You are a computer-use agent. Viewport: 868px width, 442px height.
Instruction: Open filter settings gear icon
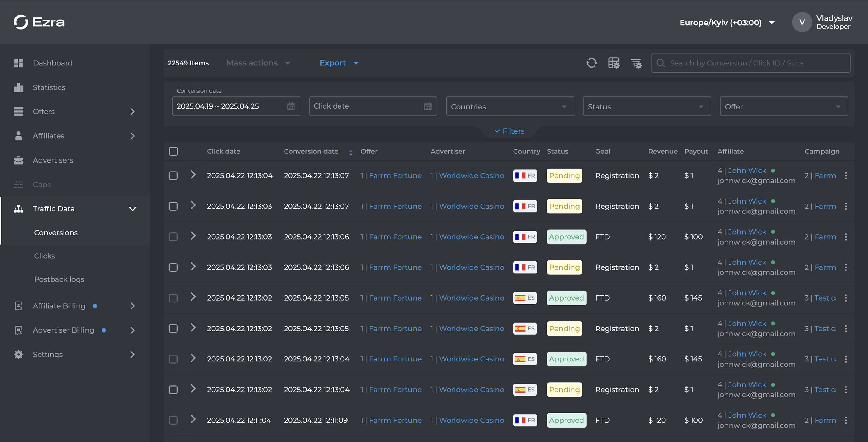636,63
